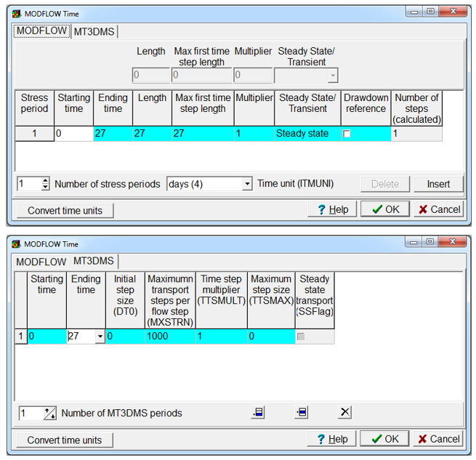This screenshot has width=476, height=460.
Task: Switch to the MT3DMS tab in the upper window
Action: point(94,31)
